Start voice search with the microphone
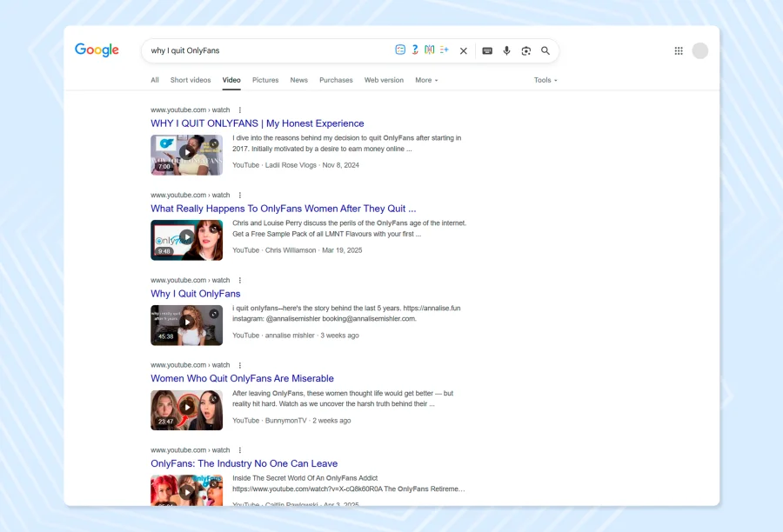The image size is (783, 532). [x=506, y=50]
